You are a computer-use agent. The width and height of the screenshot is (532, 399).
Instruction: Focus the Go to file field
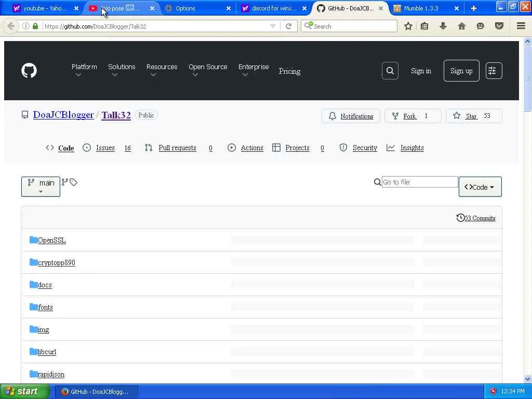coord(420,182)
